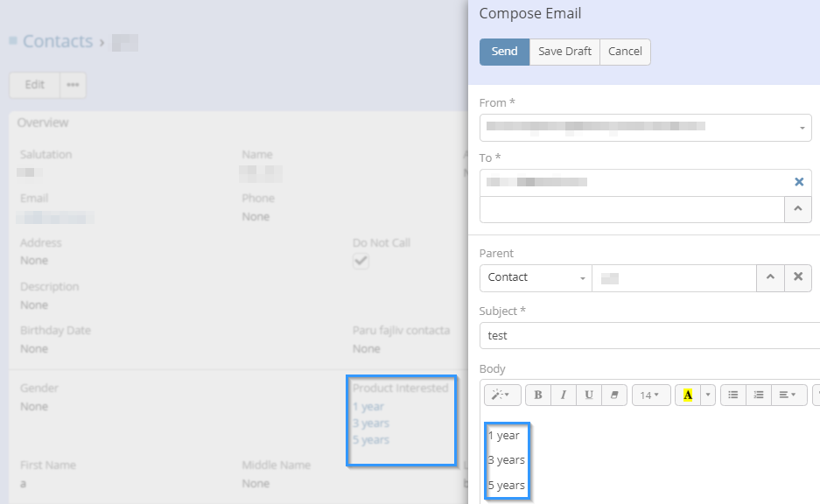The height and width of the screenshot is (504, 820).
Task: Remove the recipient from To field
Action: click(798, 182)
